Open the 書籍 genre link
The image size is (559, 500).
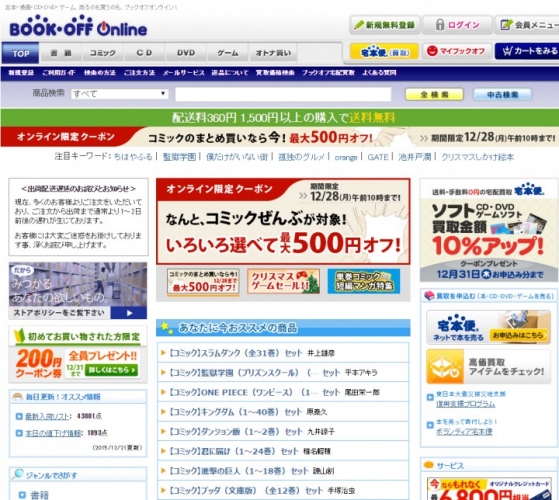click(x=39, y=494)
